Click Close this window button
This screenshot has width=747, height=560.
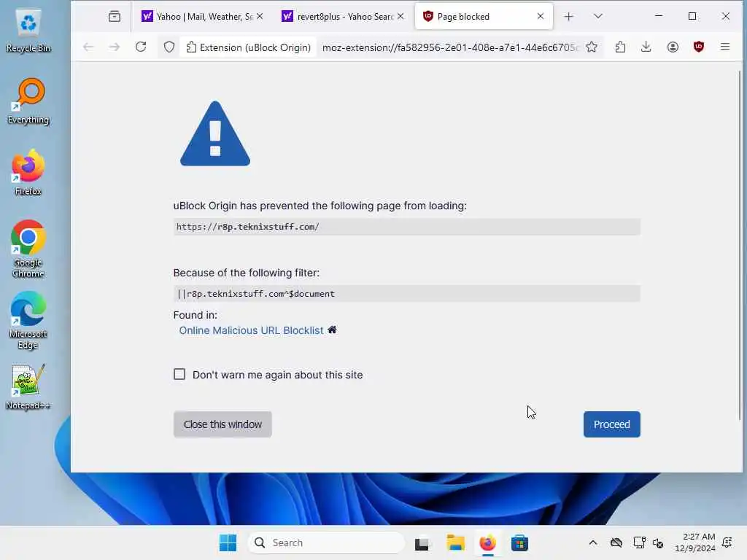[x=222, y=424]
